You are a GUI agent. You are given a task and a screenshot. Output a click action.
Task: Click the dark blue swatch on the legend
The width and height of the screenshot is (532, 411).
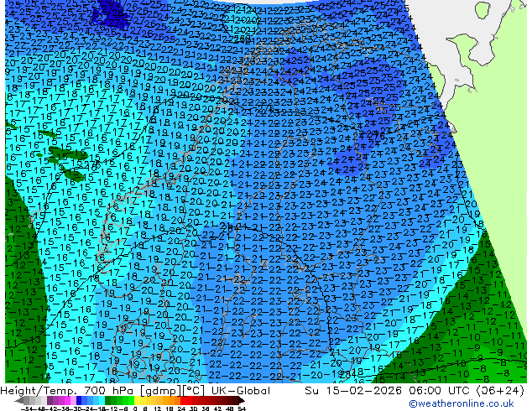click(x=79, y=401)
